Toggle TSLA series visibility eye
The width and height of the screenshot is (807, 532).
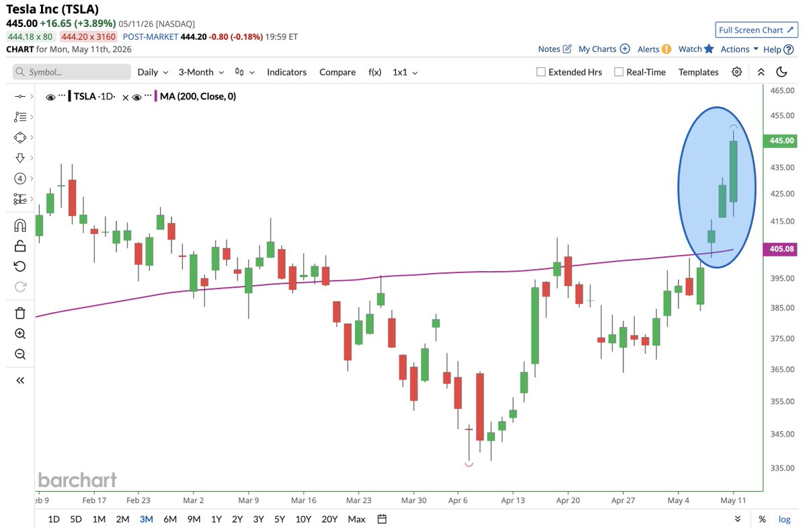pyautogui.click(x=50, y=97)
